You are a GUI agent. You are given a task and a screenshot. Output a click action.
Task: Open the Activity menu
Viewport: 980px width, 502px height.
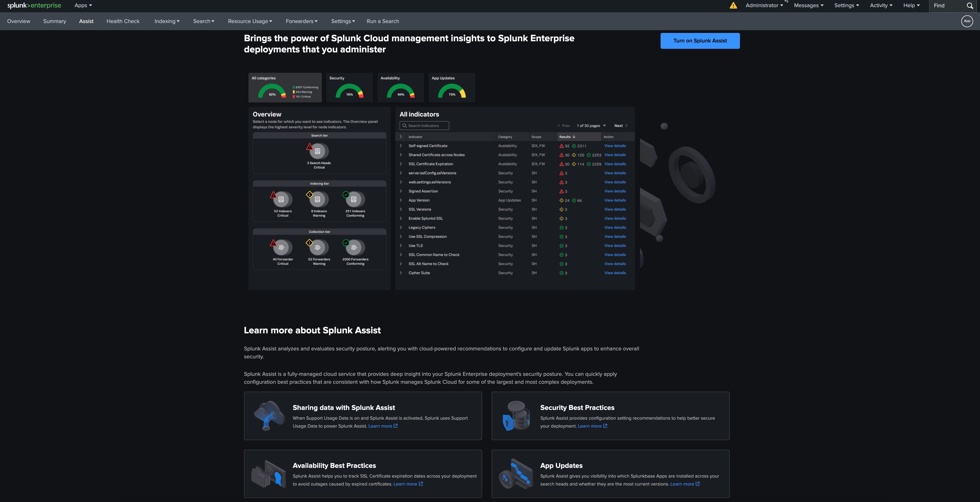881,5
